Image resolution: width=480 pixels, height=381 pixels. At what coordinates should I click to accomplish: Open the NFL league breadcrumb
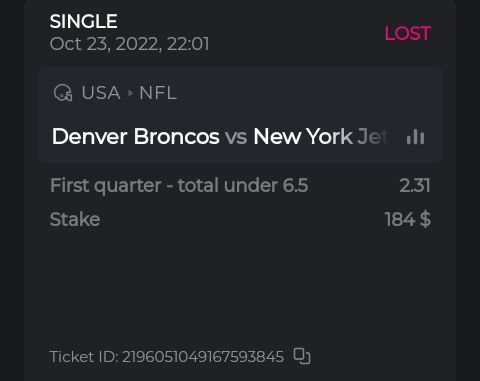click(x=158, y=93)
